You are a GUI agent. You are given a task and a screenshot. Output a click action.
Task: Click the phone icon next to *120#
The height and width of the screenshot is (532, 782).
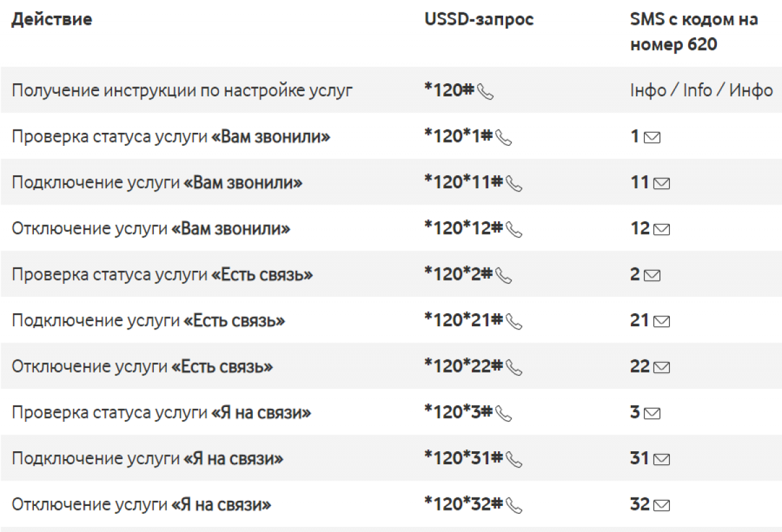(x=485, y=92)
